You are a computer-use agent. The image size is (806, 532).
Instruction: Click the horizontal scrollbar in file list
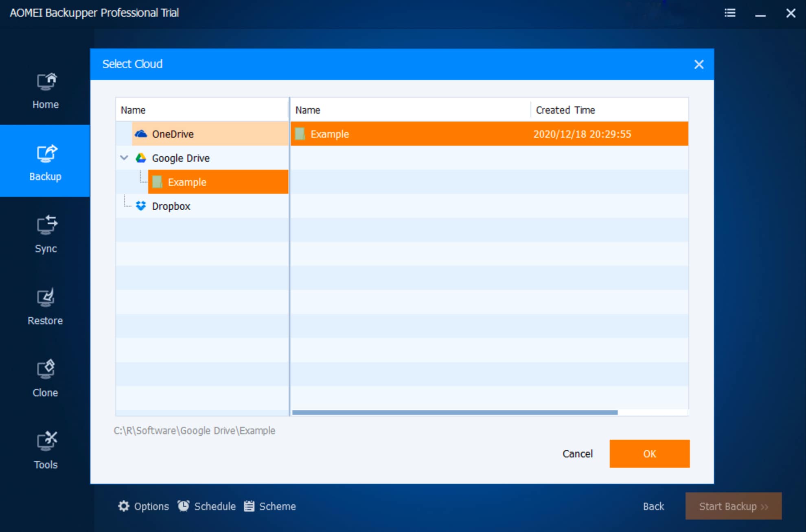pos(454,412)
